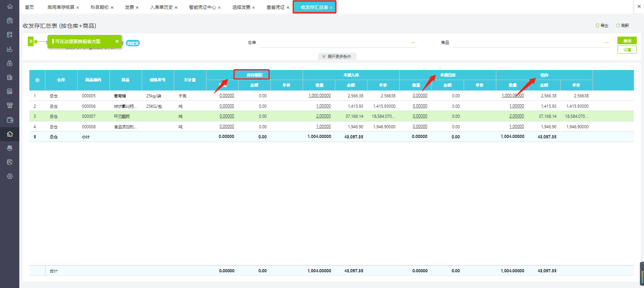The image size is (644, 288).
Task: Open the 仓库 selector ellipsis
Action: pos(413,43)
